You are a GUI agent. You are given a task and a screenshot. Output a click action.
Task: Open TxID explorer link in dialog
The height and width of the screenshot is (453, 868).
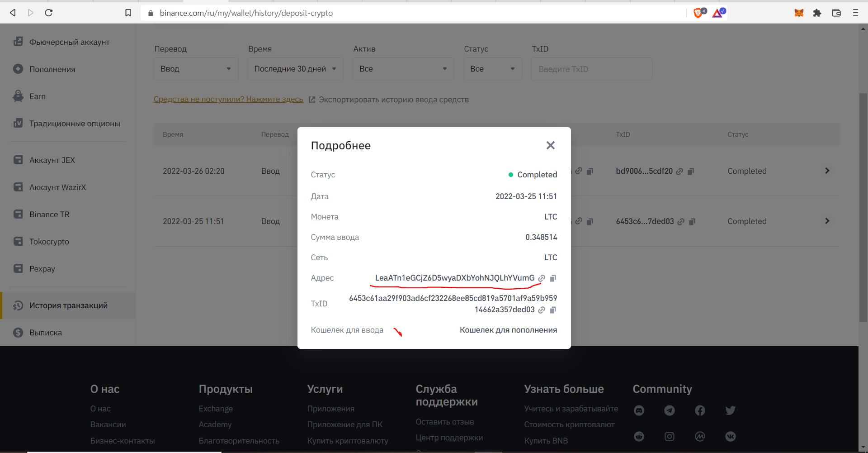coord(542,310)
